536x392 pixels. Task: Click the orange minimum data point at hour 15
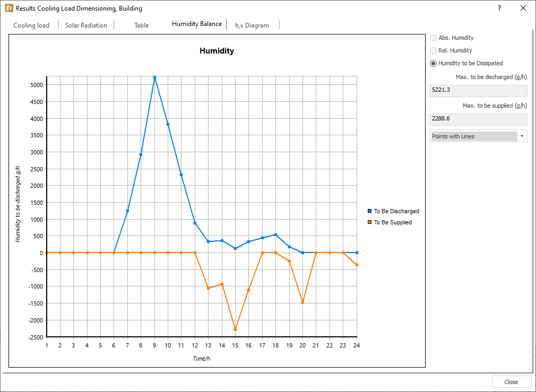pos(235,329)
